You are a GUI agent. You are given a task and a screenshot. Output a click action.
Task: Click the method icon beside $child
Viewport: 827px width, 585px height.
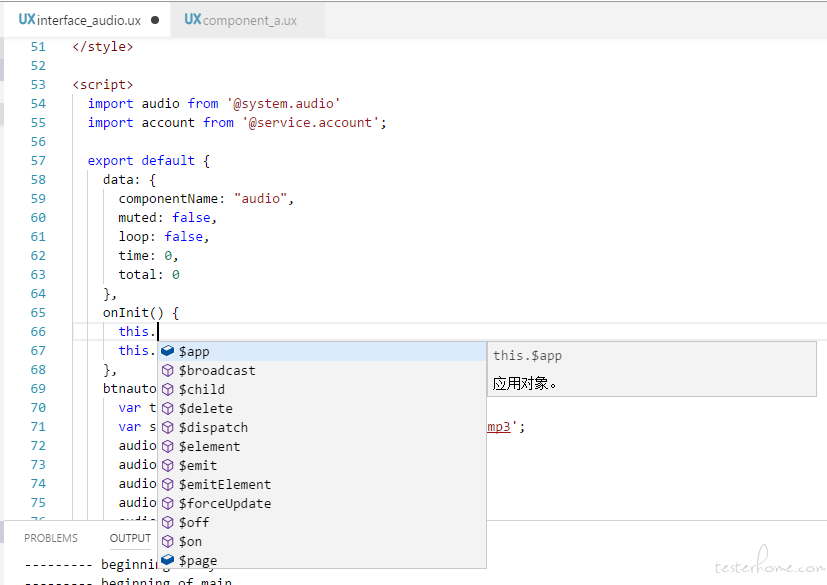click(x=168, y=389)
